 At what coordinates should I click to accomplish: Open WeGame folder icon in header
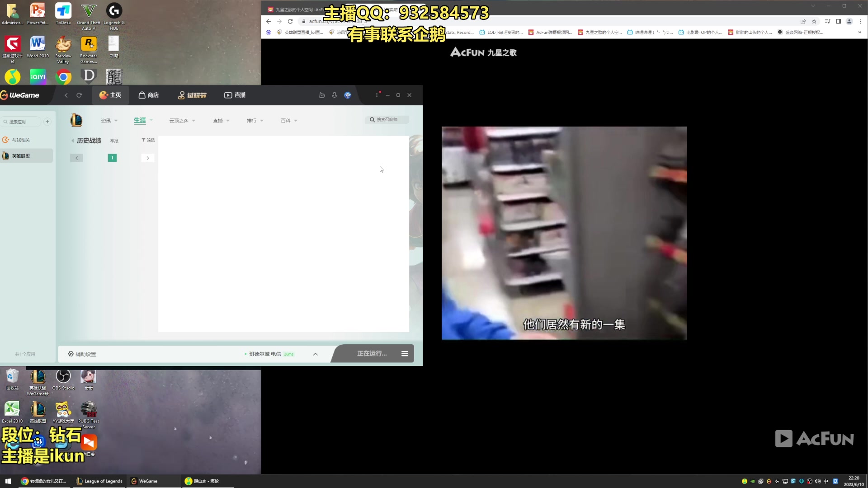click(x=322, y=95)
